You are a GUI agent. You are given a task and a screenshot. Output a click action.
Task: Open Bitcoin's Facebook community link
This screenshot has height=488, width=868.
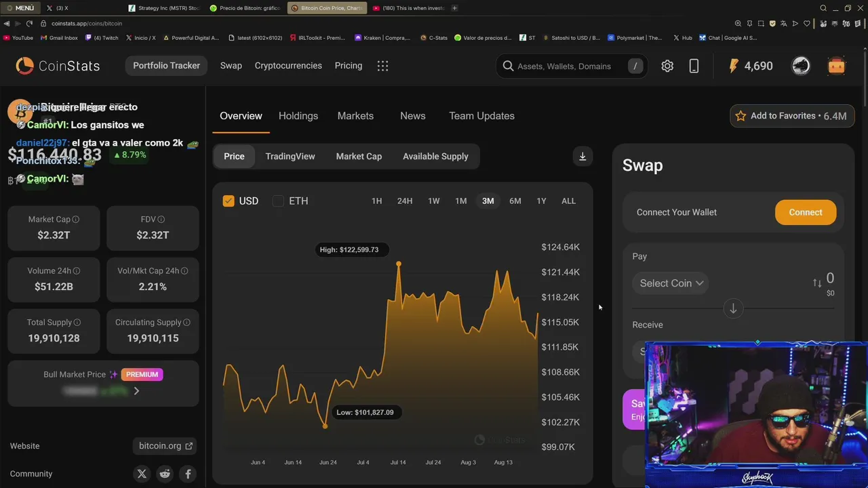[188, 474]
